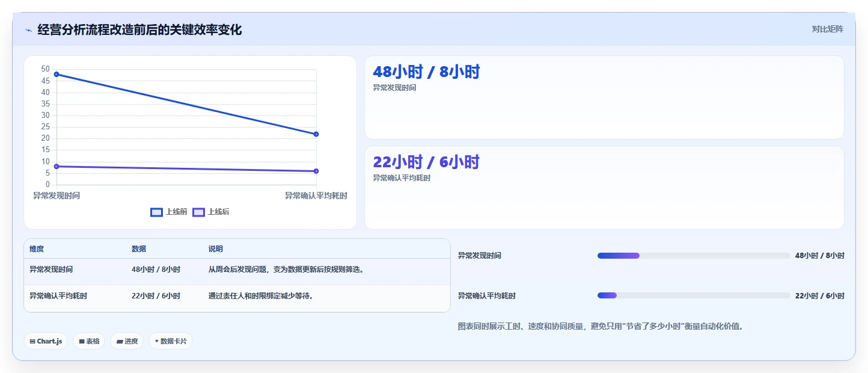868x373 pixels.
Task: Click the 异常确认平均耗时 chart axis label
Action: (x=316, y=196)
